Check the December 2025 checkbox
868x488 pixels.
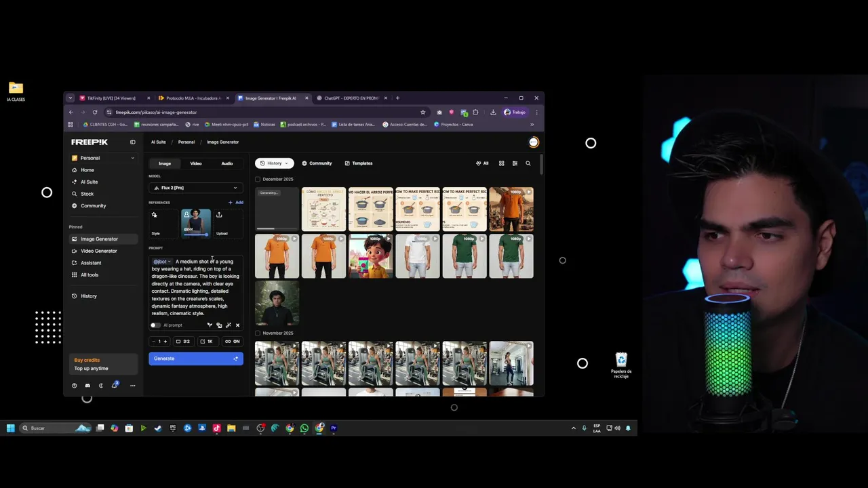(x=258, y=179)
